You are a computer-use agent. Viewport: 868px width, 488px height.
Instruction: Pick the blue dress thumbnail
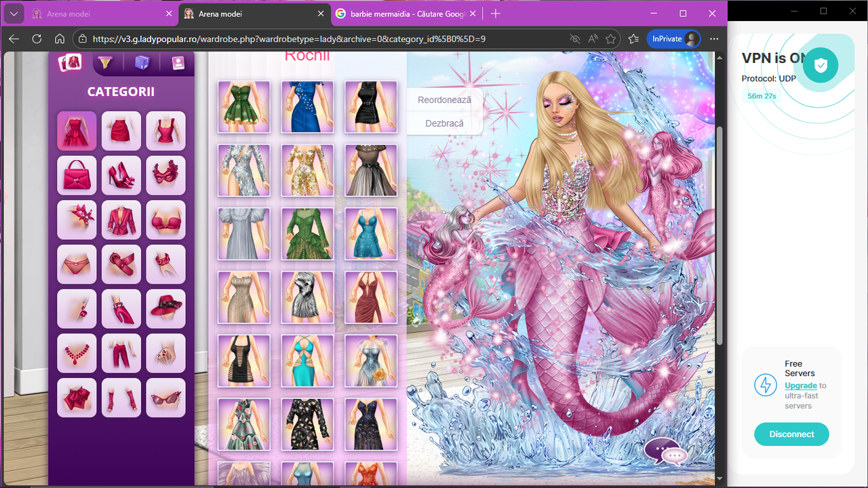pos(308,106)
